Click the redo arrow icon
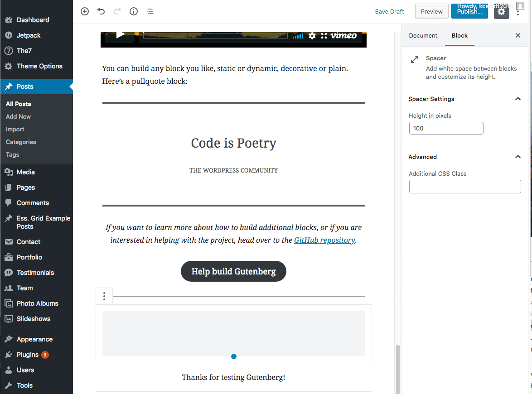 coord(117,11)
